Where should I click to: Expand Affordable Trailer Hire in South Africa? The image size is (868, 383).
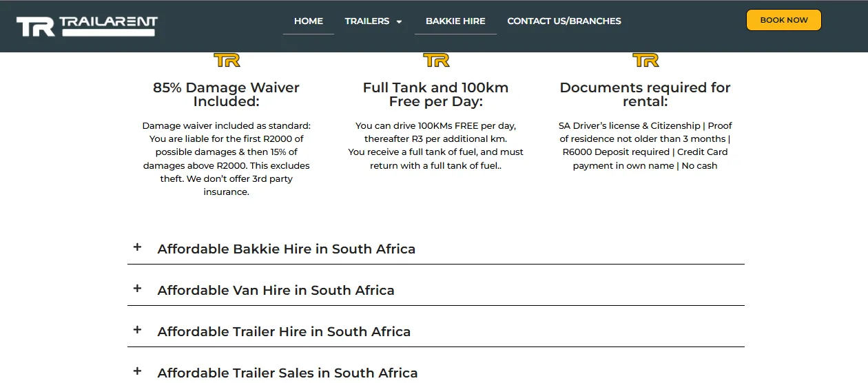point(284,332)
